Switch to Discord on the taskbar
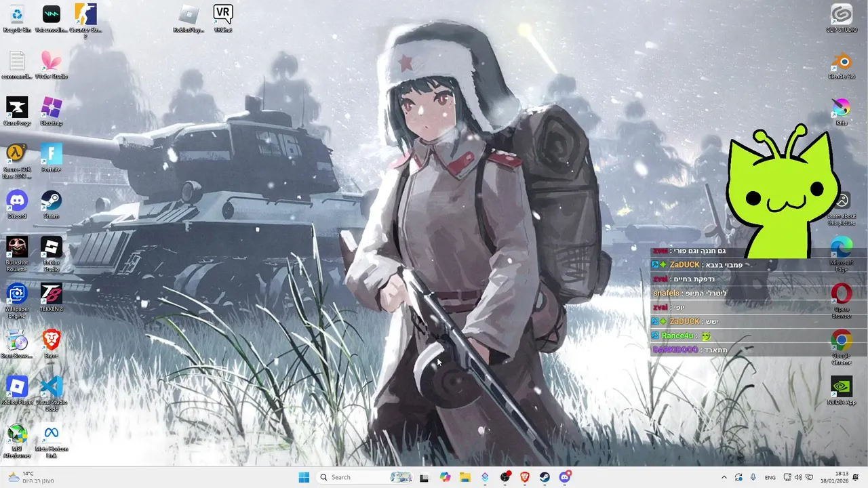This screenshot has height=488, width=868. pos(565,477)
